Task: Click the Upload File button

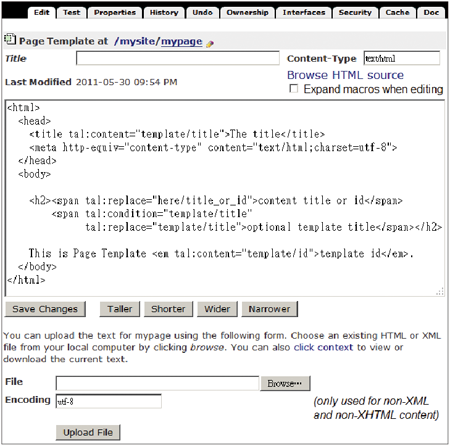Action: tap(88, 432)
